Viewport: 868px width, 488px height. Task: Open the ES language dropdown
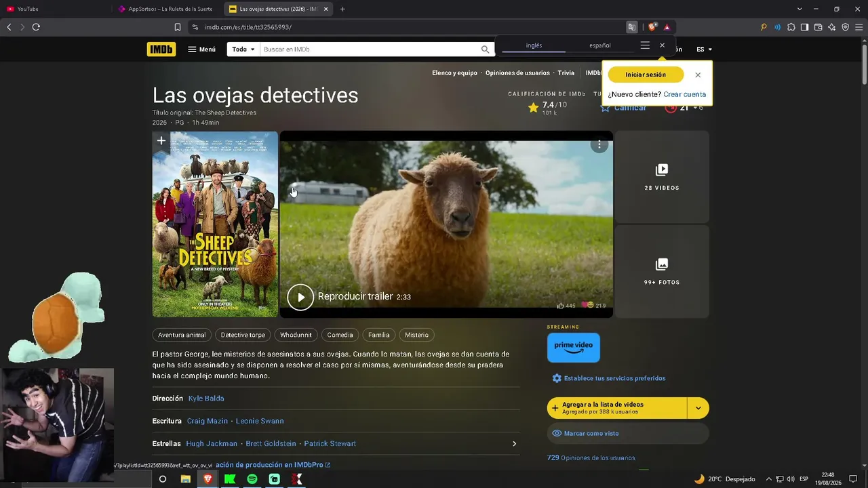(x=704, y=49)
